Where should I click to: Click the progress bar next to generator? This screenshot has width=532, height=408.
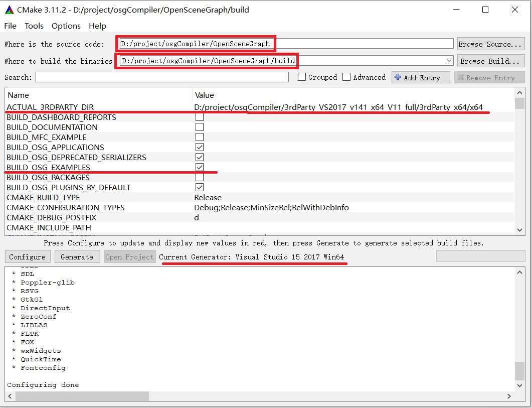pyautogui.click(x=480, y=256)
